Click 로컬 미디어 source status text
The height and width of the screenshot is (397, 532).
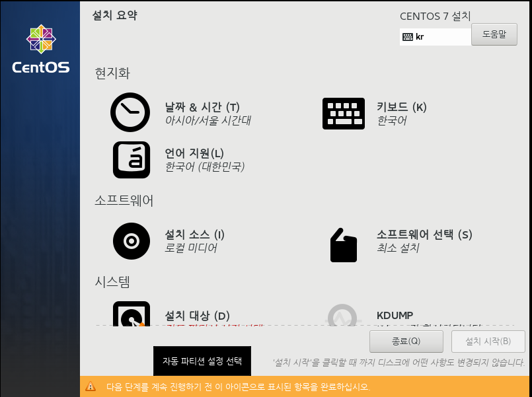[x=191, y=248]
